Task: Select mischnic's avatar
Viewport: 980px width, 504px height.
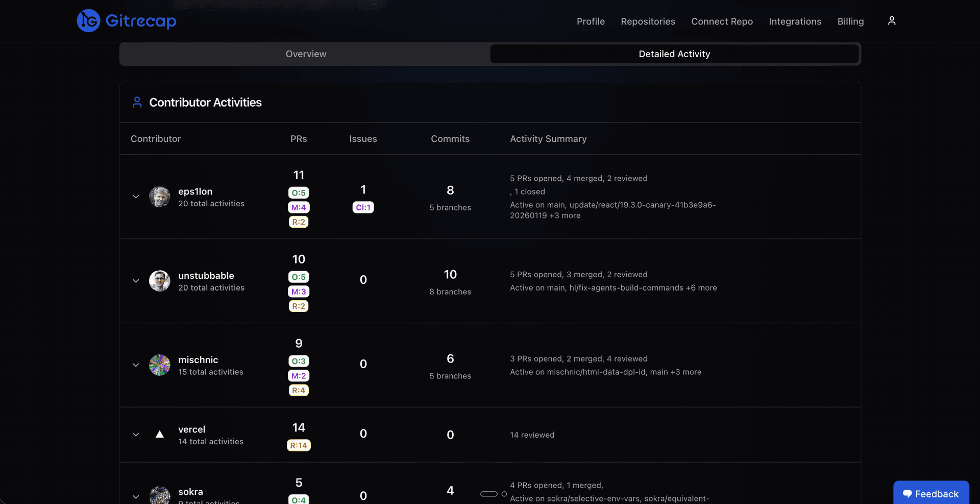Action: 160,365
